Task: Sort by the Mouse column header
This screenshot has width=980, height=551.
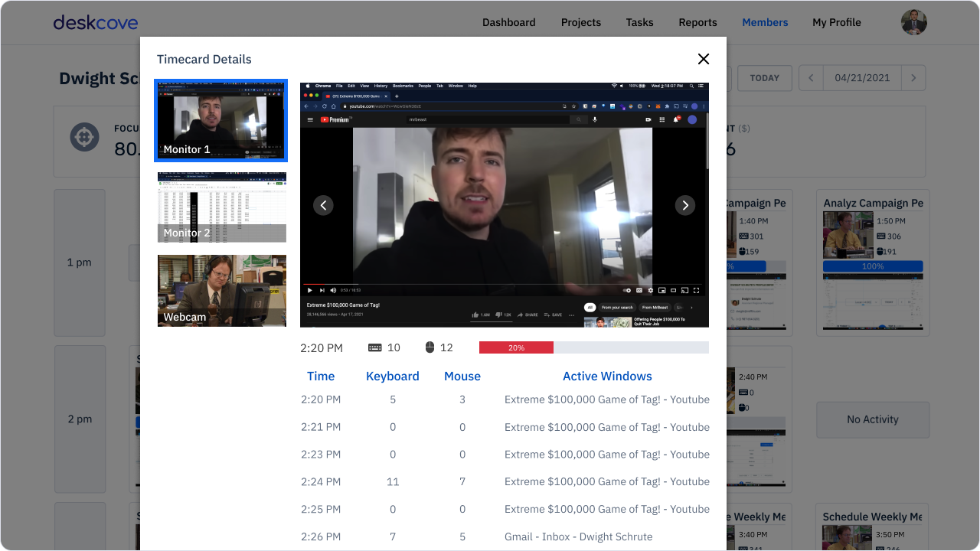Action: coord(462,376)
